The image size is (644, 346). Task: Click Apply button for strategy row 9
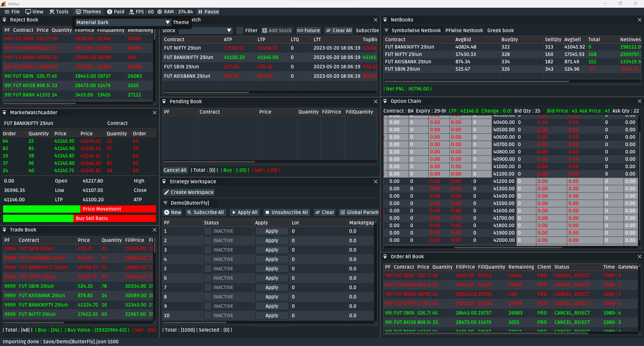[272, 306]
